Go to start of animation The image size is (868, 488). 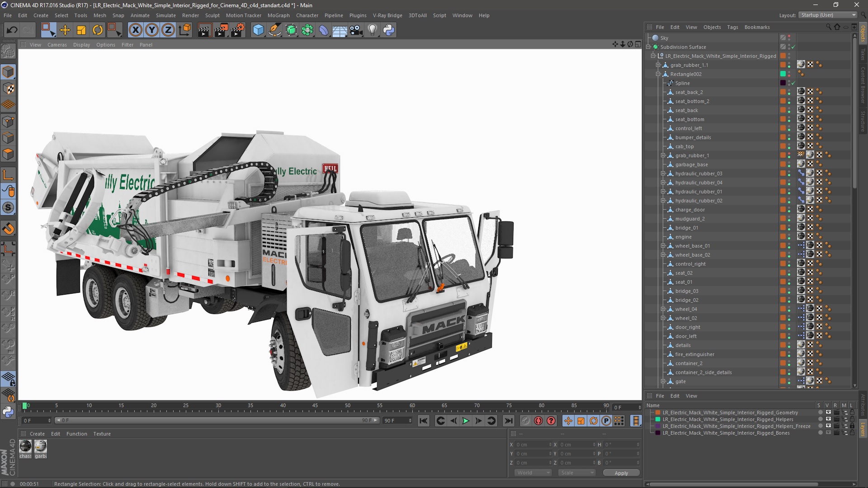424,421
